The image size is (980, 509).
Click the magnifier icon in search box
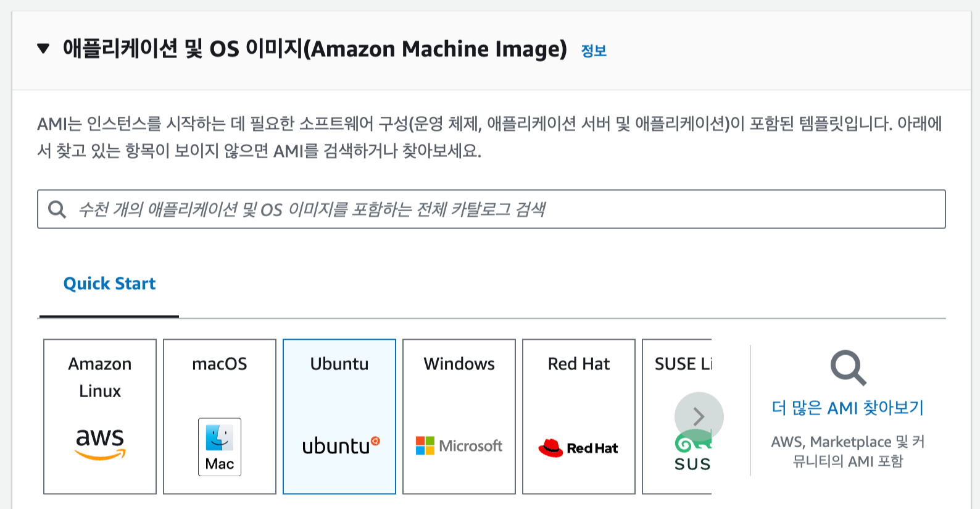tap(57, 209)
